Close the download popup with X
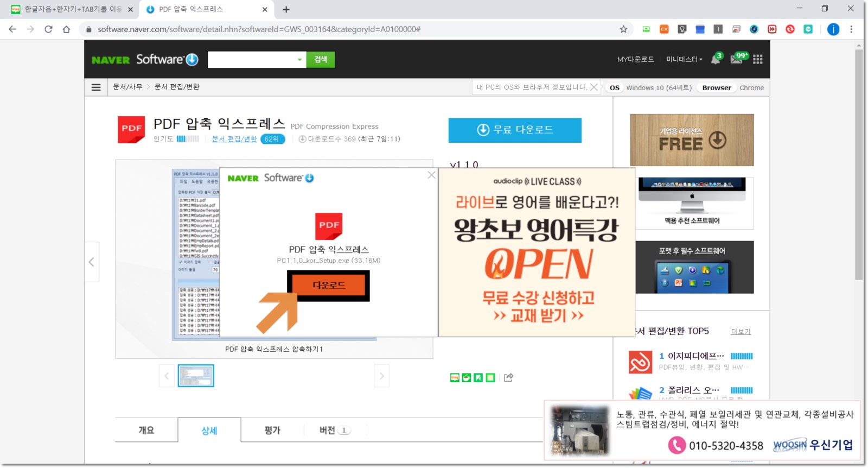Image resolution: width=868 pixels, height=468 pixels. [x=431, y=175]
